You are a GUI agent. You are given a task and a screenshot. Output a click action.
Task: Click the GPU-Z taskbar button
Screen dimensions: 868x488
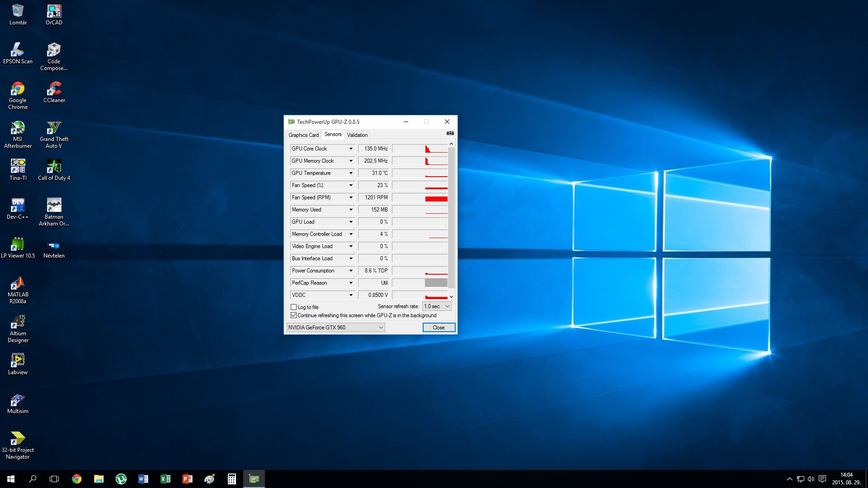click(254, 479)
